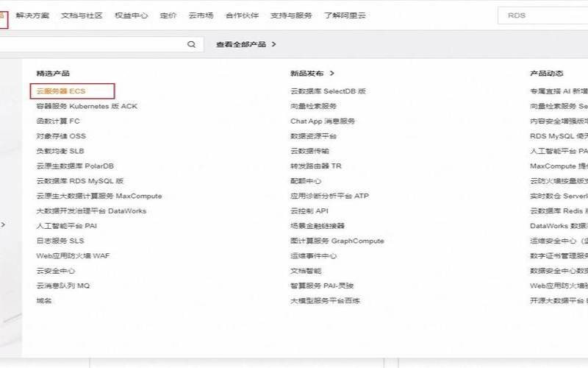Open the 数据安全中心 news item
Viewport: 588px width, 368px height.
click(559, 271)
